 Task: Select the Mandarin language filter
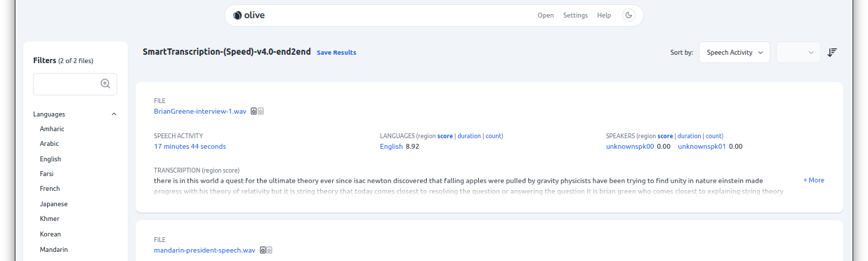[x=54, y=250]
